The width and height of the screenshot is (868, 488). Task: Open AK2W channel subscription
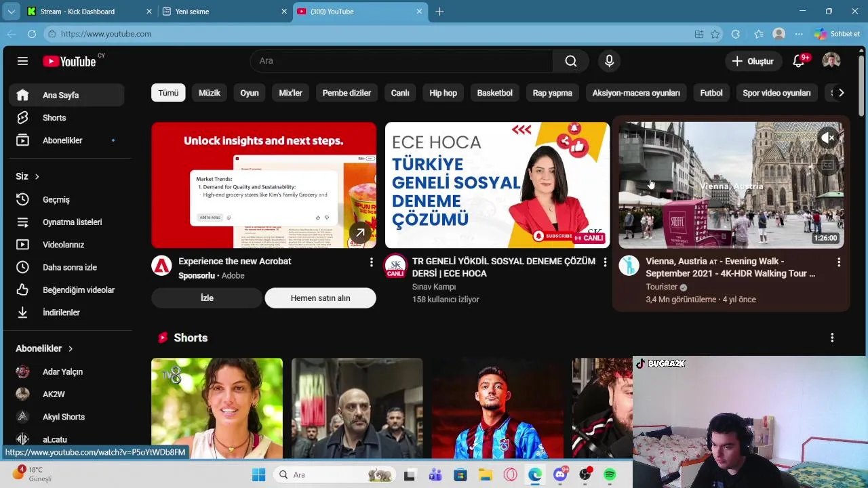pyautogui.click(x=66, y=394)
